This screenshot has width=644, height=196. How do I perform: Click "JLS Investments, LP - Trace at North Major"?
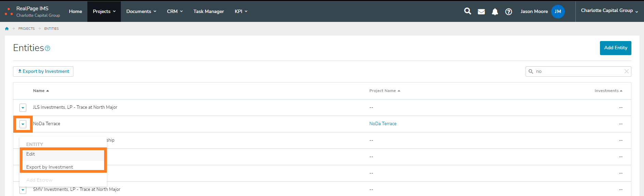click(75, 107)
